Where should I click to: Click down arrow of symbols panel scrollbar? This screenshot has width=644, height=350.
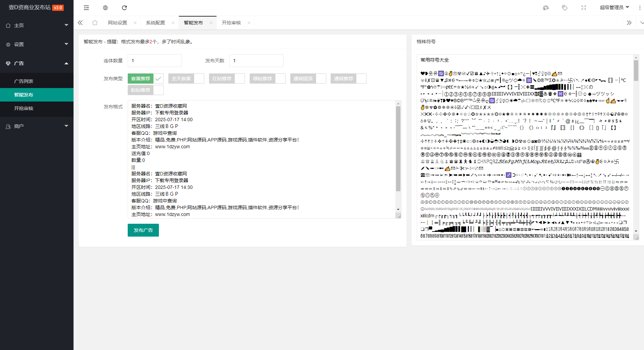coord(636,231)
